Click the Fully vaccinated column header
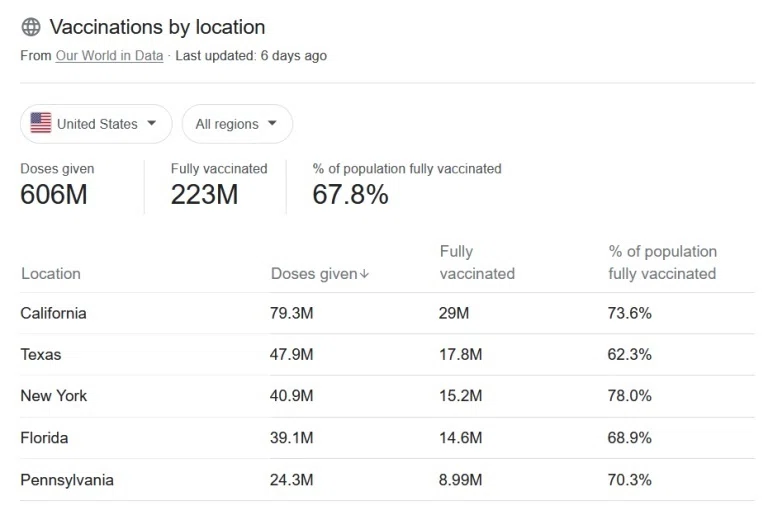Image resolution: width=768 pixels, height=520 pixels. [477, 262]
